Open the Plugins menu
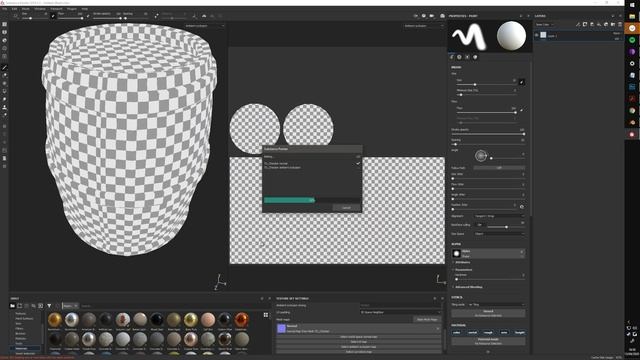This screenshot has height=360, width=640. (x=71, y=9)
